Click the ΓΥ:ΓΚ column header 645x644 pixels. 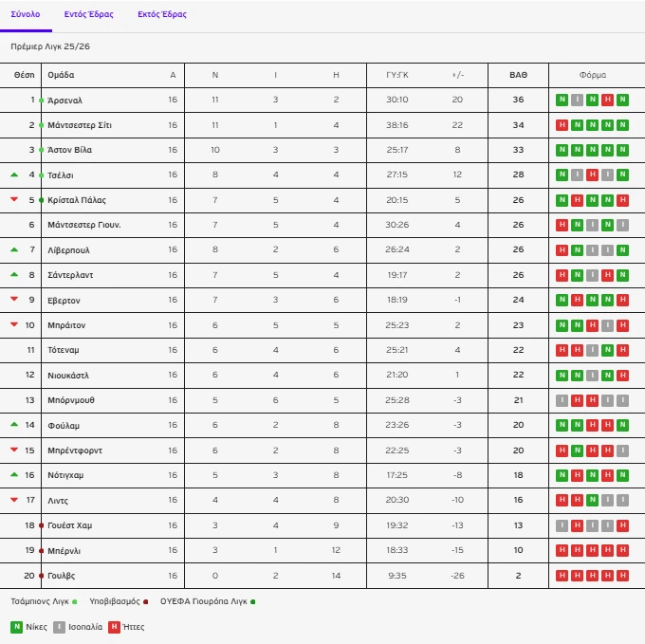[397, 75]
